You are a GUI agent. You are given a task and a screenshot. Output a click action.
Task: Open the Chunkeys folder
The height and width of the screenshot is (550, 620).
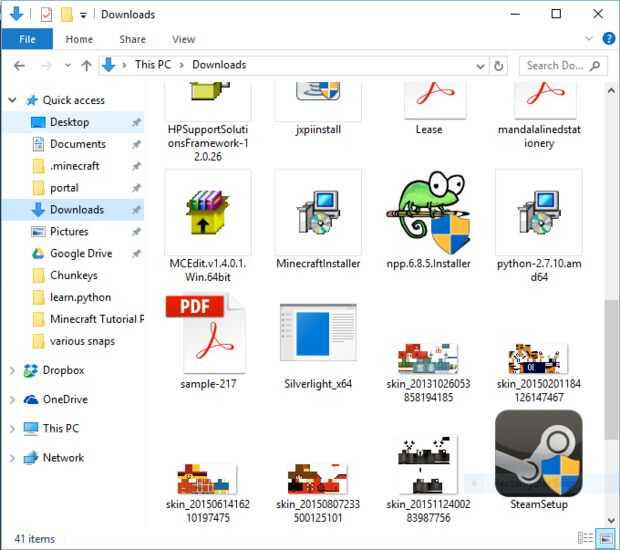[74, 275]
